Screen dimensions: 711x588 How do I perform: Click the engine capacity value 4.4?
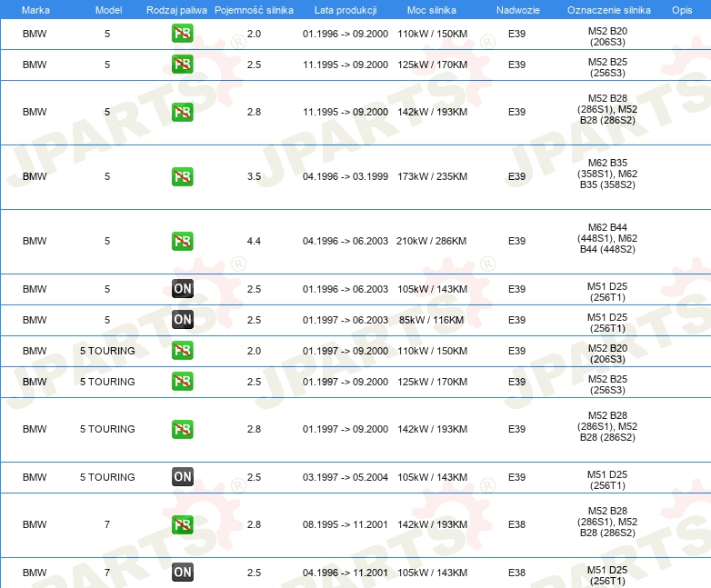[x=254, y=241]
